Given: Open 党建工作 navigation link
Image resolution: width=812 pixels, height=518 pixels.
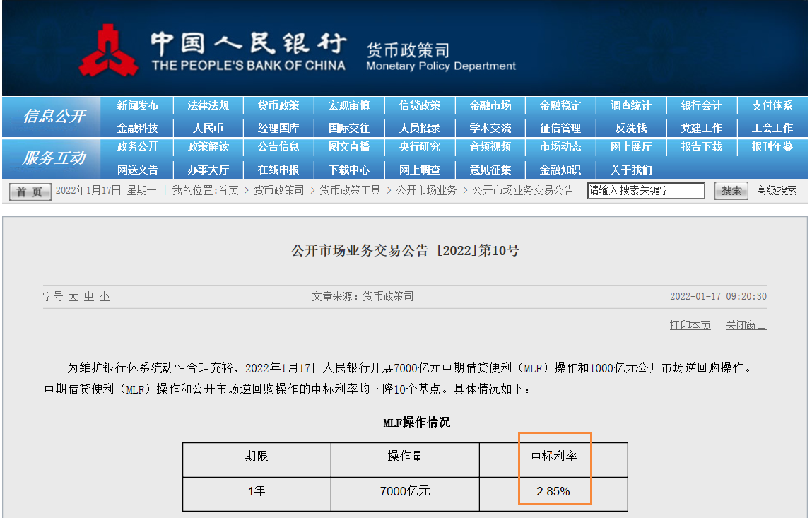Looking at the screenshot, I should click(702, 128).
